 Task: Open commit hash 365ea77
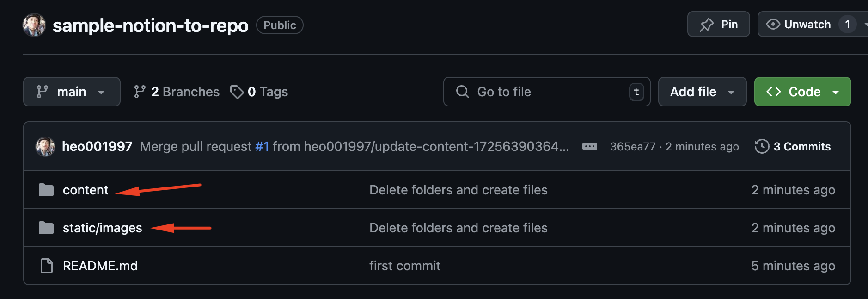click(632, 146)
